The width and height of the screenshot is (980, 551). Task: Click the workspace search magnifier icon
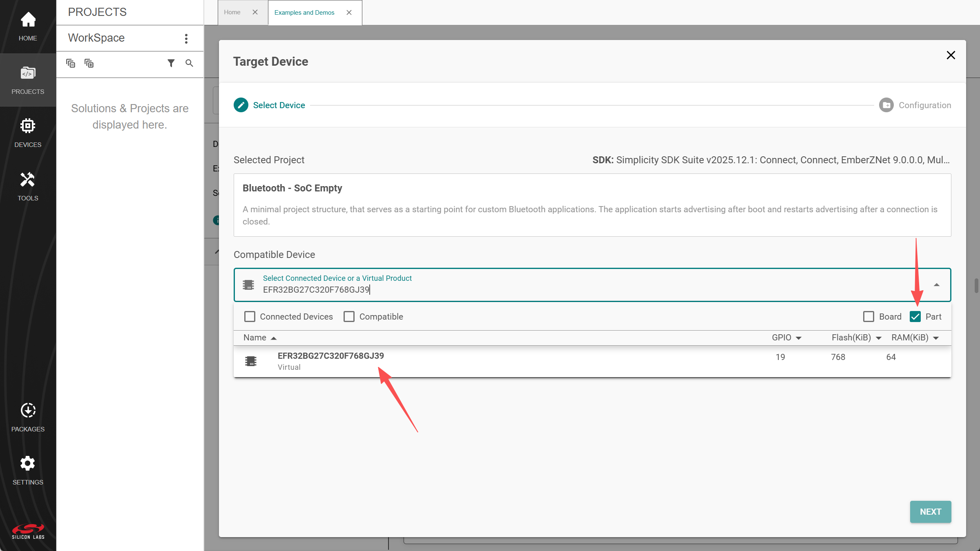(189, 63)
